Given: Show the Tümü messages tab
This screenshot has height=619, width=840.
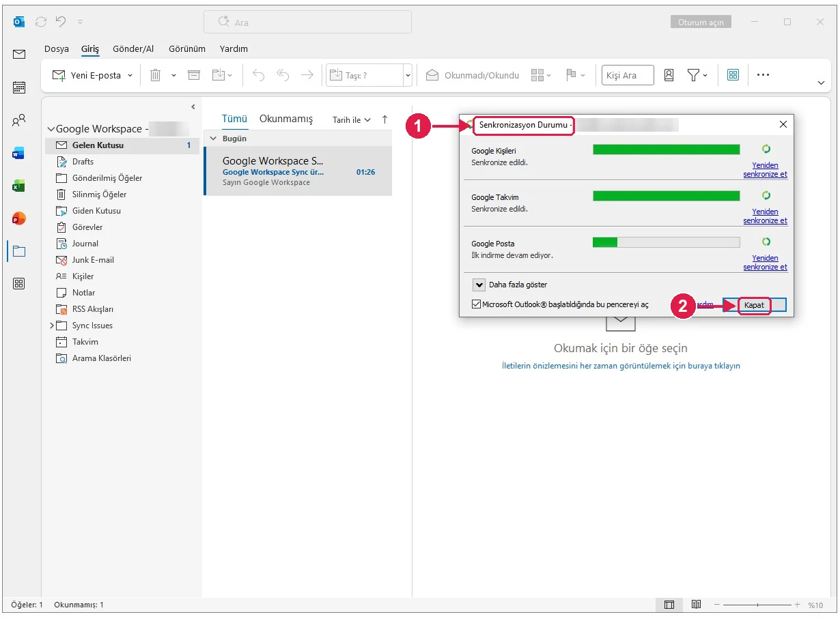Looking at the screenshot, I should pyautogui.click(x=234, y=119).
